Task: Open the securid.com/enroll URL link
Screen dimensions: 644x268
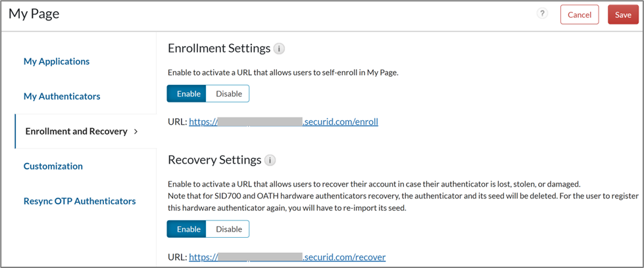Action: point(284,122)
